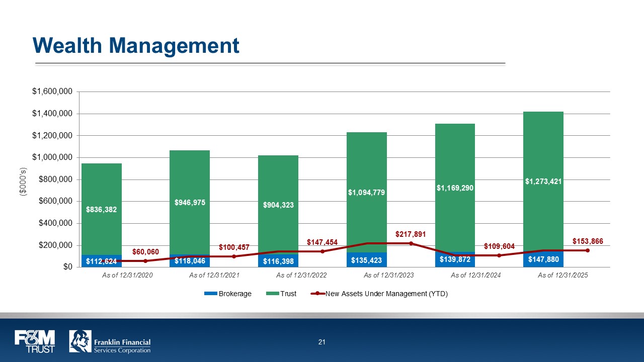Select the $60,060 data label

[x=145, y=251]
